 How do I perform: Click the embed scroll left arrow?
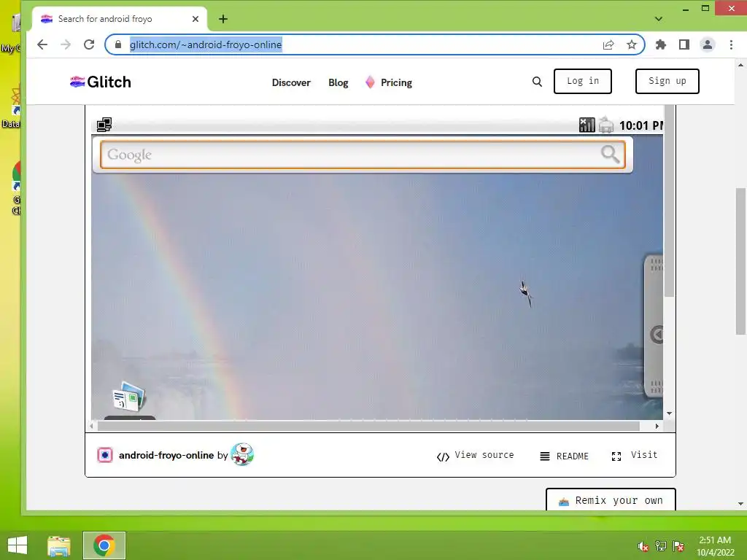93,426
